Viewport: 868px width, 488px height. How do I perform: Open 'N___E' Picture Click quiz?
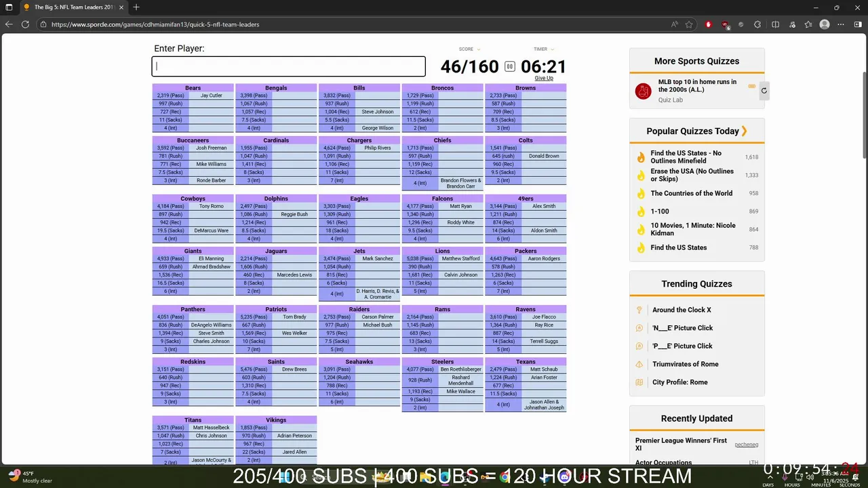tap(682, 328)
